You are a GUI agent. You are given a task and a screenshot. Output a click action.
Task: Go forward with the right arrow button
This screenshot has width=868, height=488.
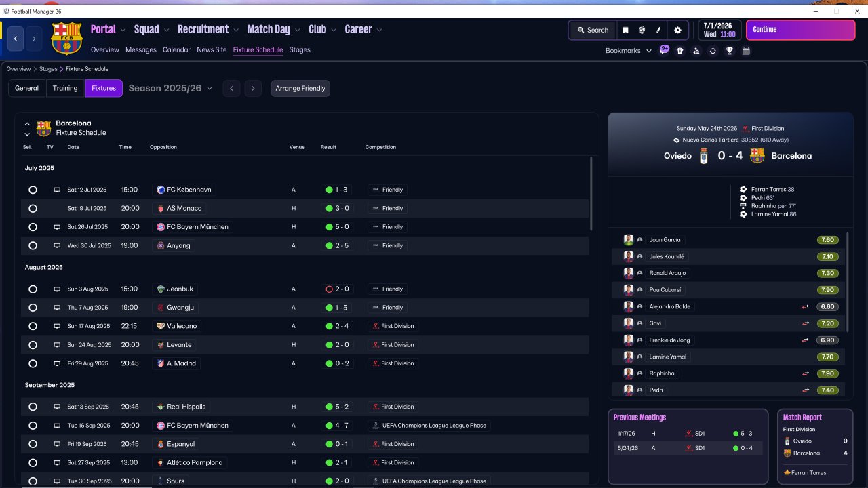pyautogui.click(x=34, y=39)
